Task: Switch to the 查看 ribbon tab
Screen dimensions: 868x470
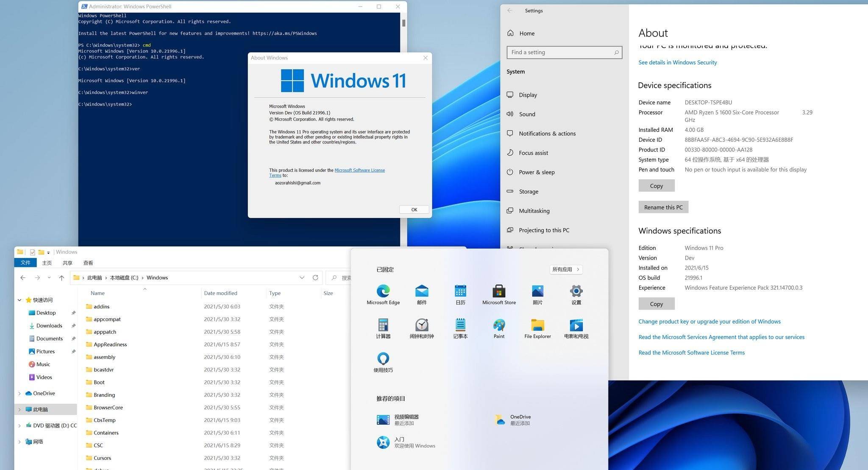Action: pos(88,263)
